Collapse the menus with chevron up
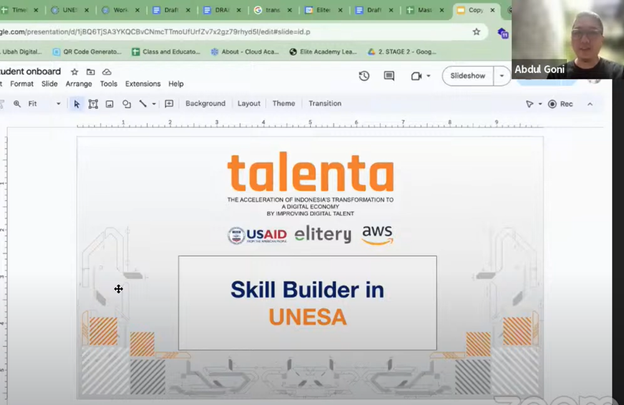This screenshot has width=624, height=405. pos(590,104)
